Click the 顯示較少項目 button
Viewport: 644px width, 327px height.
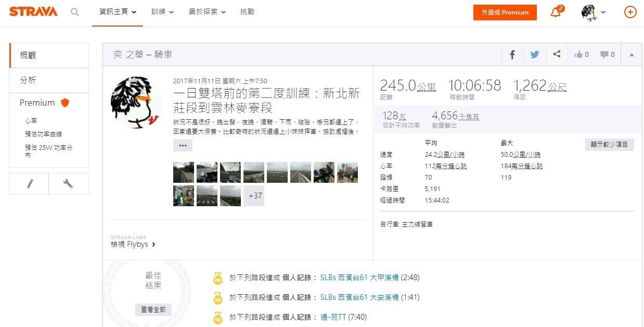[609, 145]
